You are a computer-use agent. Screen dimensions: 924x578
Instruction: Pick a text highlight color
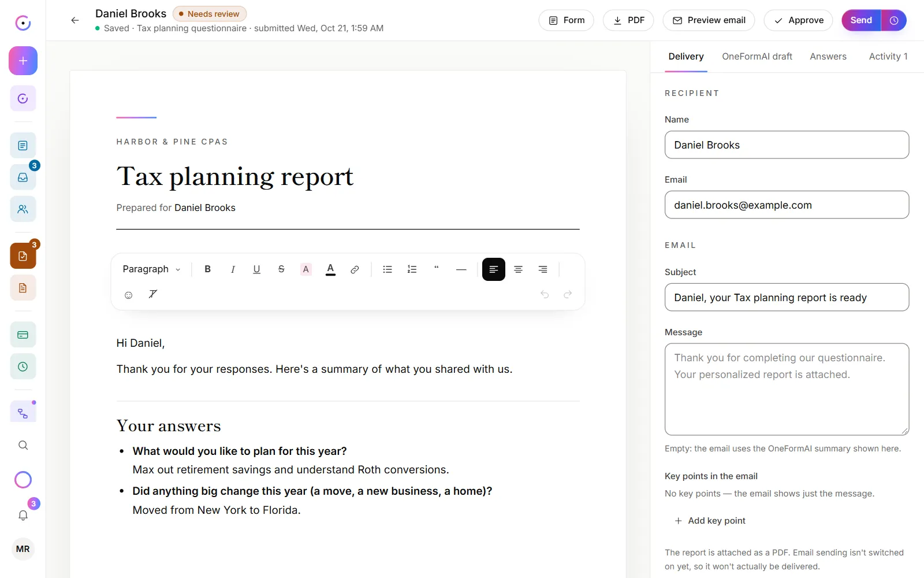click(x=306, y=269)
